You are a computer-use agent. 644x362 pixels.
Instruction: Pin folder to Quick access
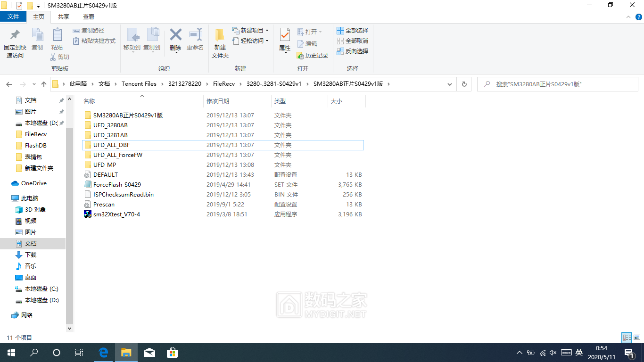tap(15, 44)
